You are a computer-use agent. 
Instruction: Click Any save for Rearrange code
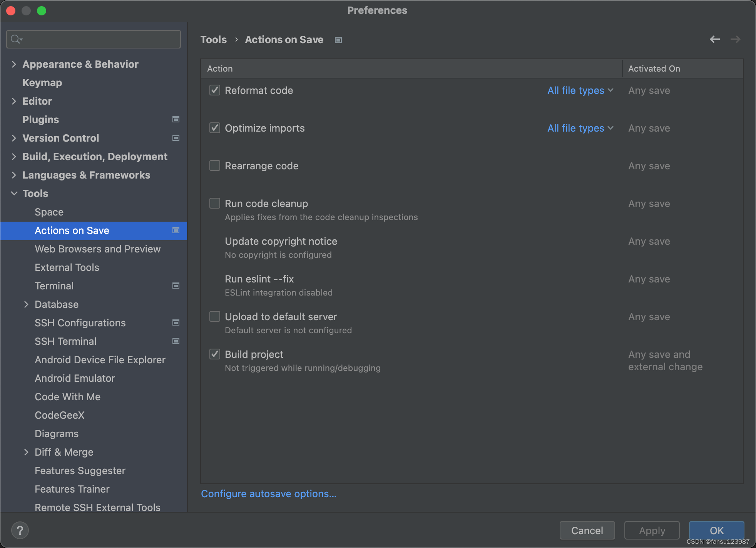click(649, 166)
